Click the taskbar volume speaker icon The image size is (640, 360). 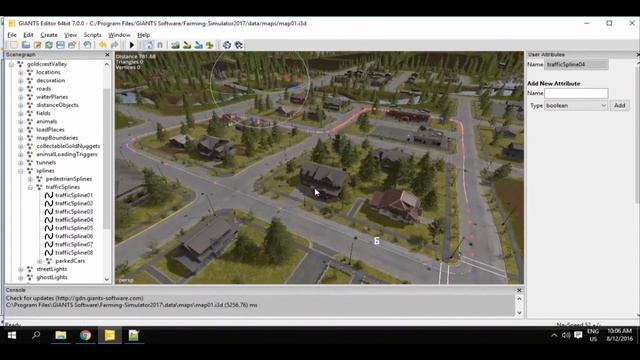566,335
